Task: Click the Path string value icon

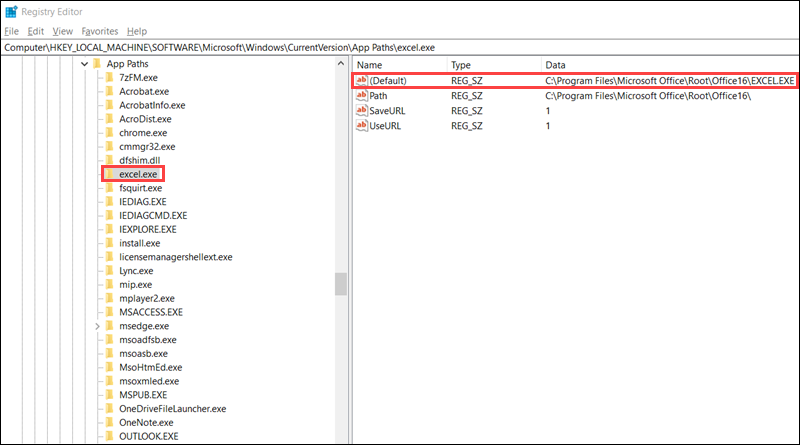Action: [x=362, y=96]
